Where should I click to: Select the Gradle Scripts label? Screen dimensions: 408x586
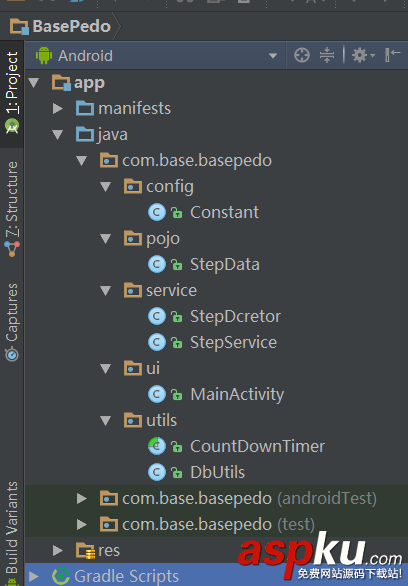click(x=126, y=576)
